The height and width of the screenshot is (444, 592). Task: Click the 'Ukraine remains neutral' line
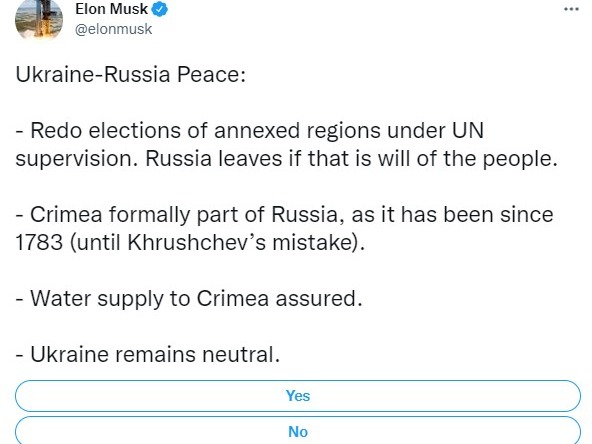(x=148, y=355)
